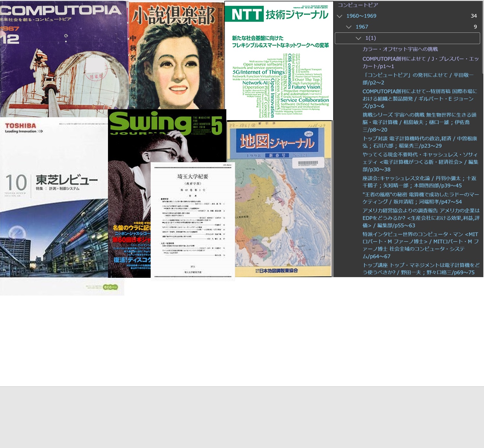Open article 特派インタビュー世界のコンピュータ・マン
The width and height of the screenshot is (484, 448).
[x=421, y=245]
